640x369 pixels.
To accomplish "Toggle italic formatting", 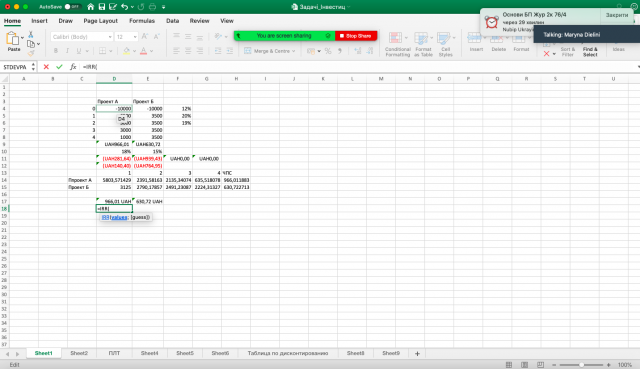I will pos(67,51).
